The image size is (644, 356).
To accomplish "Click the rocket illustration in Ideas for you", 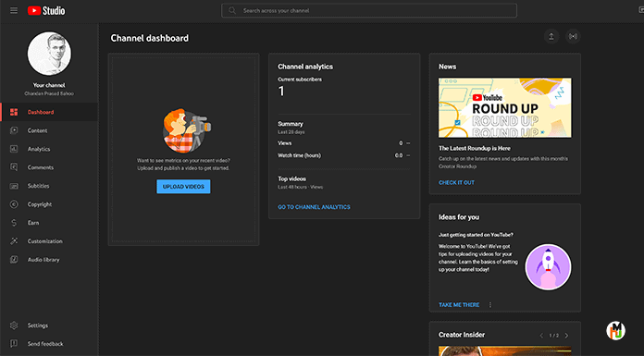I will (x=549, y=267).
